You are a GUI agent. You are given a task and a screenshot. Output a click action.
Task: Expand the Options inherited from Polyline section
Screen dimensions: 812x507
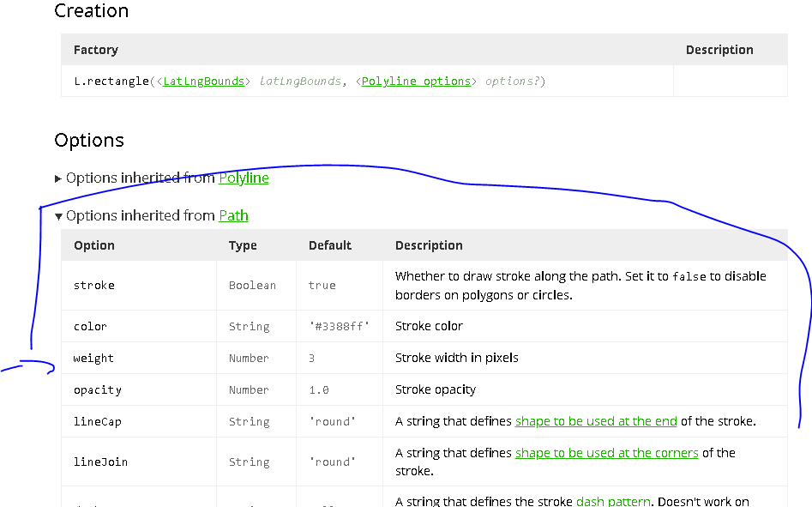point(57,178)
